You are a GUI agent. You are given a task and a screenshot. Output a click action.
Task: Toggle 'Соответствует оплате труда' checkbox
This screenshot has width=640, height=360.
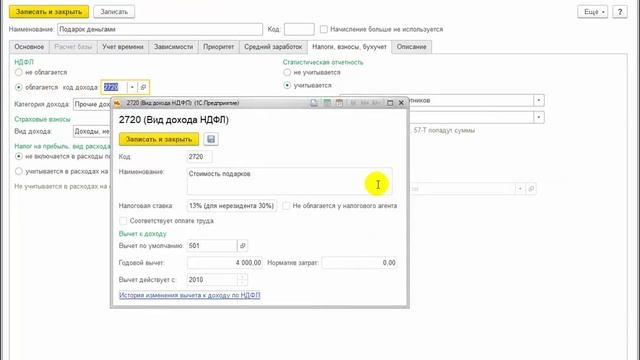[123, 221]
